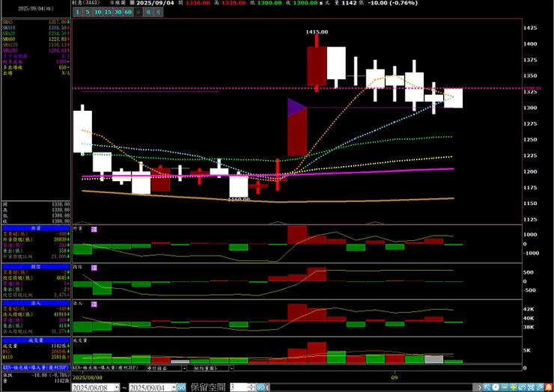Click the SMA60 legend row

pos(36,39)
